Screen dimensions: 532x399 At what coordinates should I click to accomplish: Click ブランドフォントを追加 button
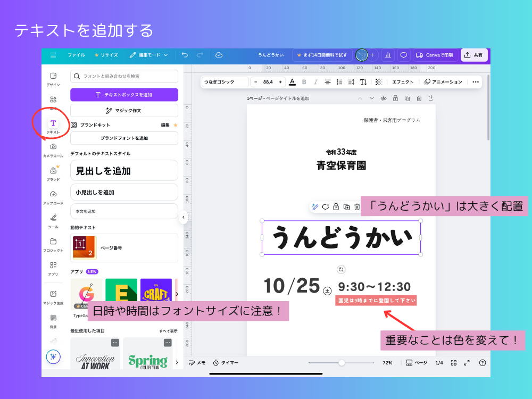[x=124, y=138]
